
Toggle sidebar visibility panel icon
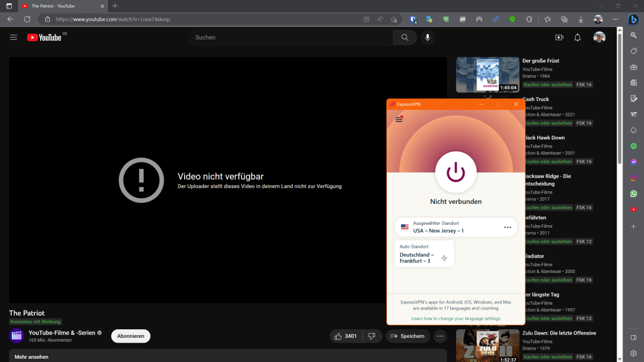point(633,337)
